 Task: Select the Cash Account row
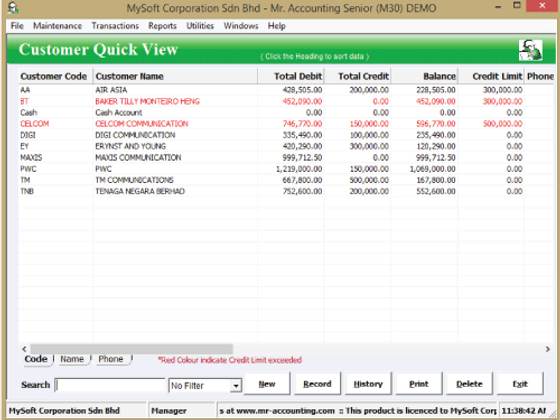[x=286, y=112]
